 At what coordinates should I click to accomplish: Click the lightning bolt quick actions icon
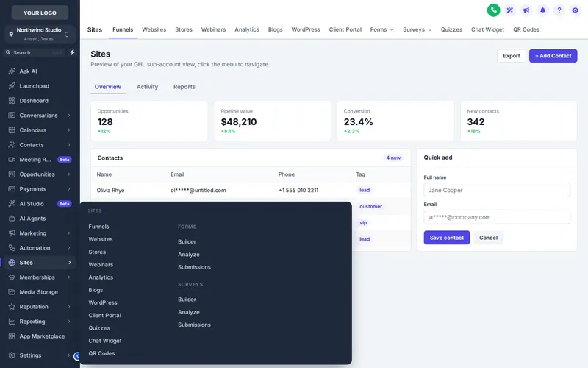pyautogui.click(x=72, y=52)
